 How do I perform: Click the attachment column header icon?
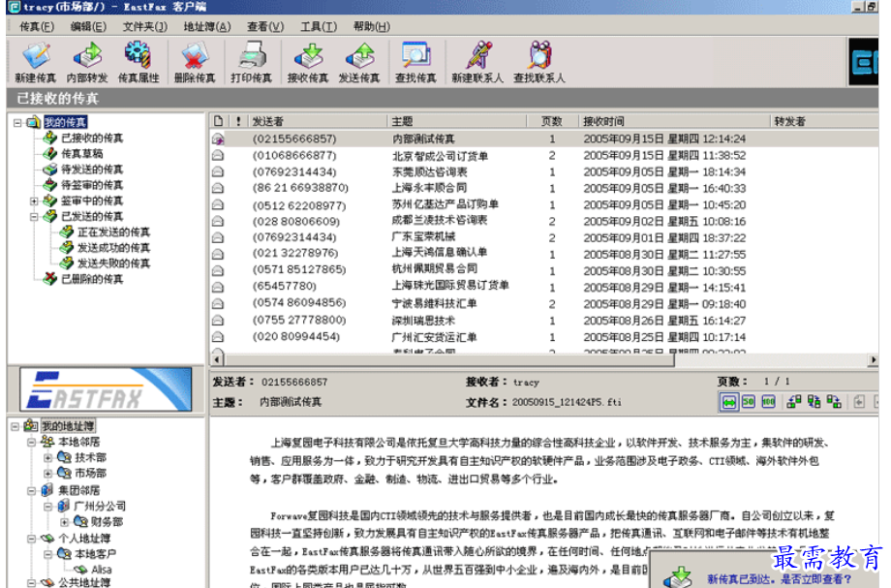click(218, 121)
